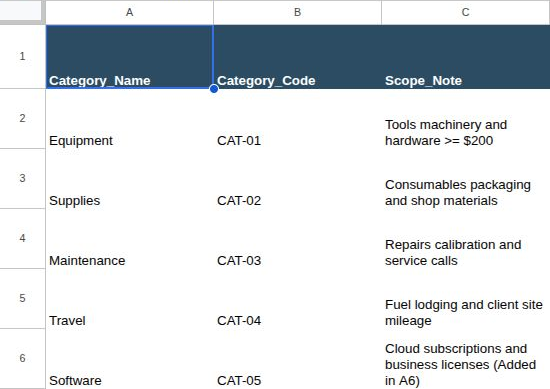Select the 'Repairs calibration and service calls' cell
The width and height of the screenshot is (550, 389).
(x=465, y=239)
